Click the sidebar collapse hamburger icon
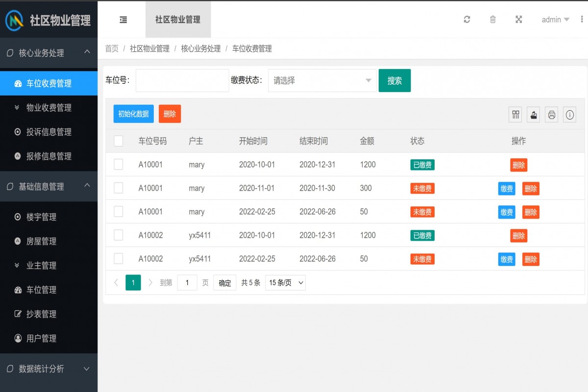The width and height of the screenshot is (588, 392). coord(122,20)
